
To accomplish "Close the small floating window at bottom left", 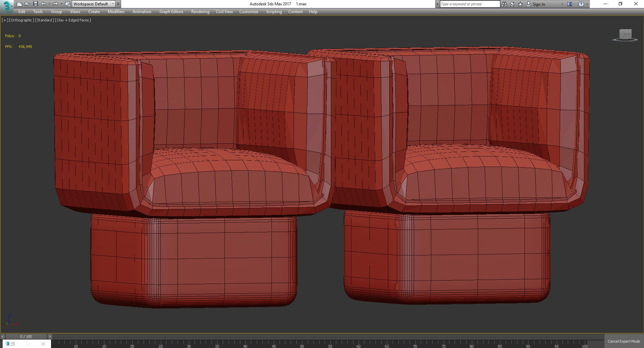I will pyautogui.click(x=43, y=344).
